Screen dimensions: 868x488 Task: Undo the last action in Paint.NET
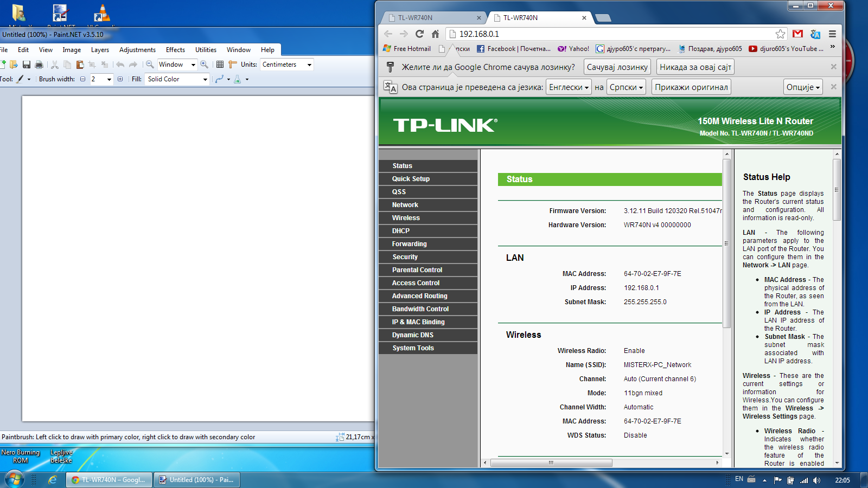[120, 65]
